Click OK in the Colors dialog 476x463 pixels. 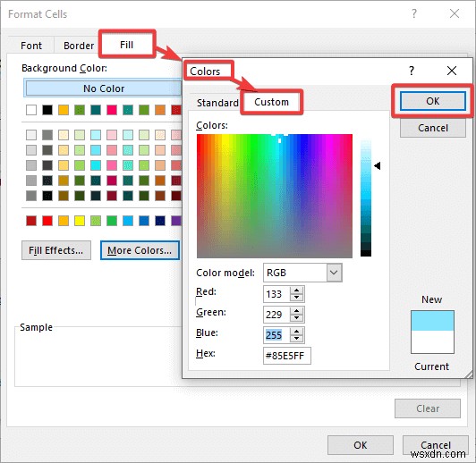[x=432, y=101]
